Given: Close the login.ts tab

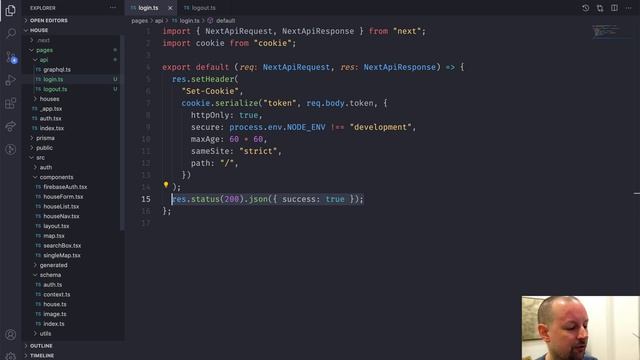Looking at the screenshot, I should 170,8.
